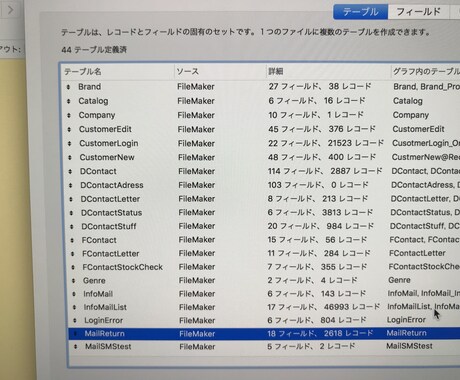Click the 18 フィールド、2618 レコード detail cell
The width and height of the screenshot is (460, 380).
[x=320, y=333]
